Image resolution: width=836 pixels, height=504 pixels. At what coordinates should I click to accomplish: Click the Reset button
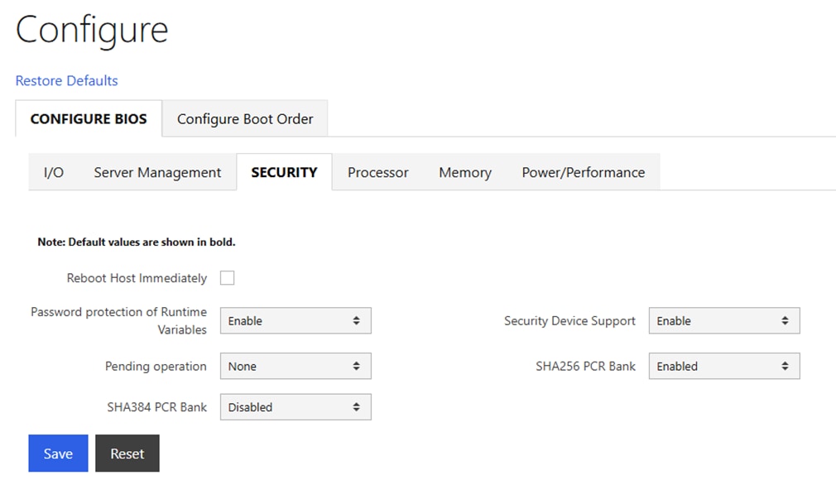click(x=127, y=454)
